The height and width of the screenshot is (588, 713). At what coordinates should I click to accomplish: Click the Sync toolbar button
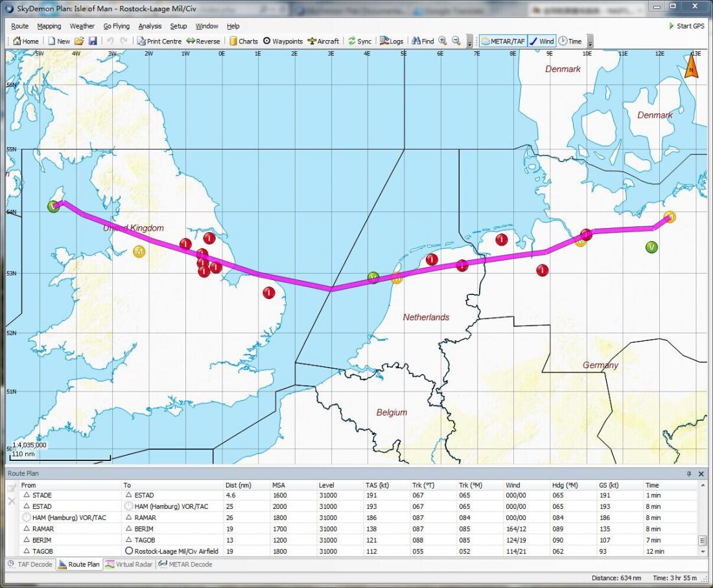pos(360,41)
